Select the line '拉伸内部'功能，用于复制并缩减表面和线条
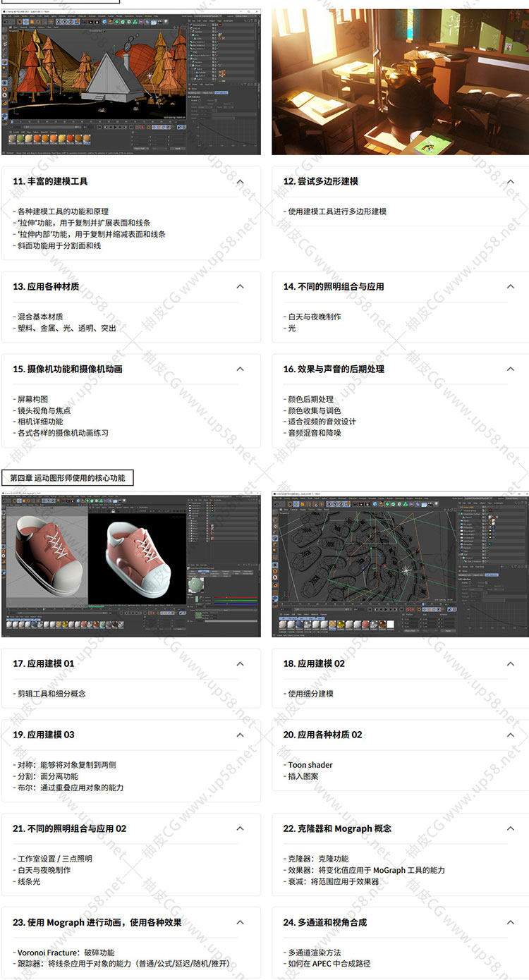This screenshot has width=529, height=980. click(90, 234)
